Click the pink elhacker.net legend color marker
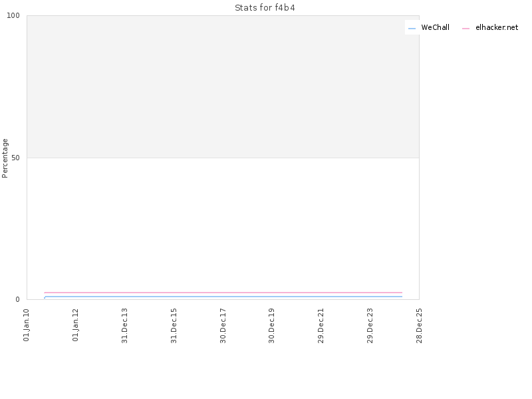Image resolution: width=532 pixels, height=399 pixels. pyautogui.click(x=466, y=29)
